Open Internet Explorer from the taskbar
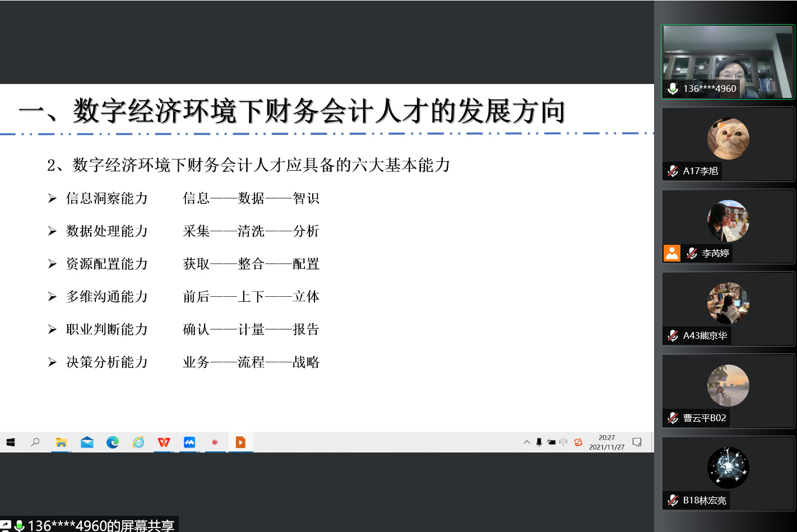 tap(138, 442)
